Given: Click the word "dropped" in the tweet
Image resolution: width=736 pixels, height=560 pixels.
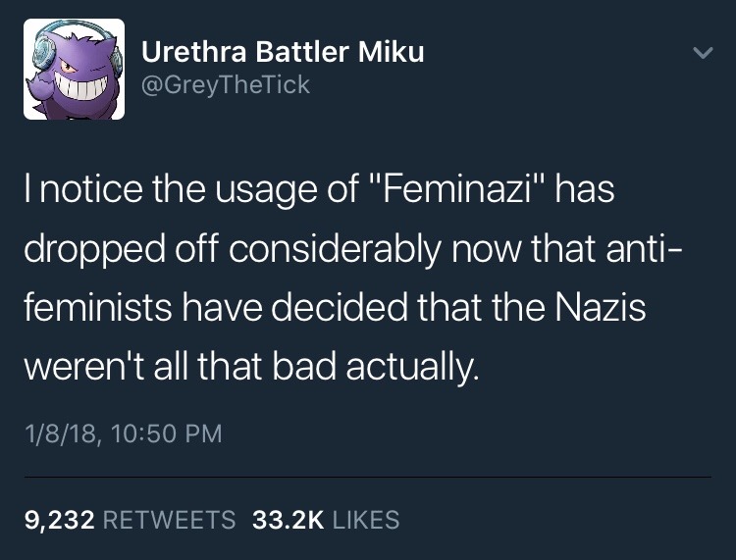Looking at the screenshot, I should 91,248.
